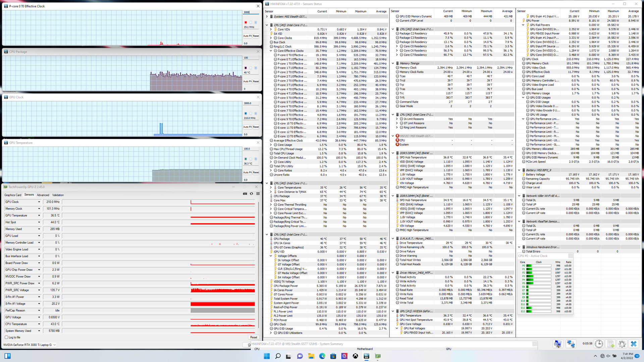Expand the Core Temperatures tree item

tap(271, 188)
